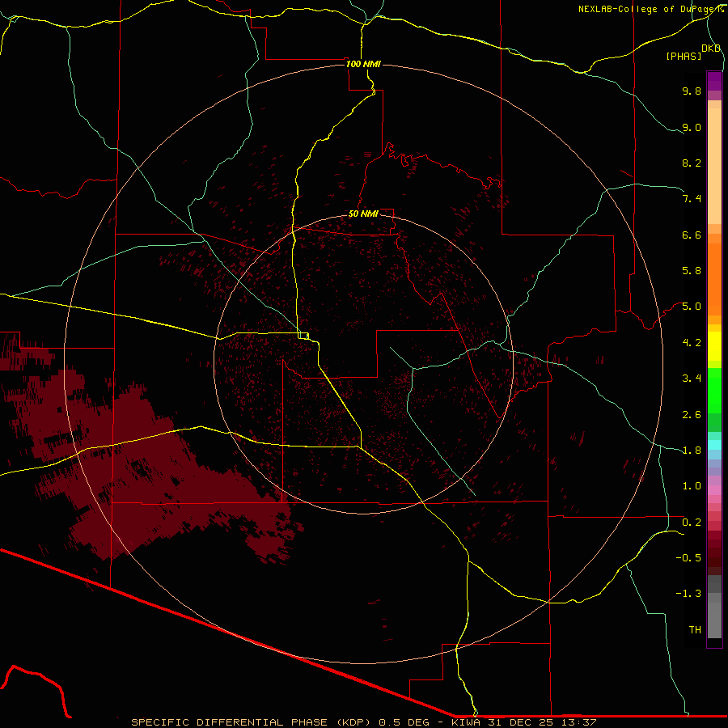Pick the yellow segment of the color bar
This screenshot has height=728, width=728.
point(714,346)
